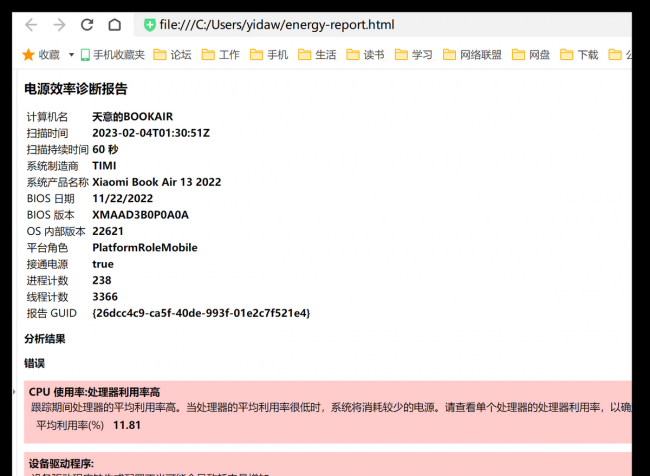
Task: Select manufacturer value TIMI
Action: point(104,166)
